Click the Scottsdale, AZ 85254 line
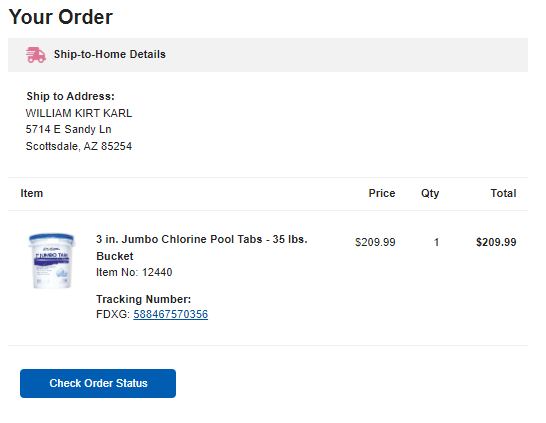Viewport: 546px width, 423px height. (79, 146)
